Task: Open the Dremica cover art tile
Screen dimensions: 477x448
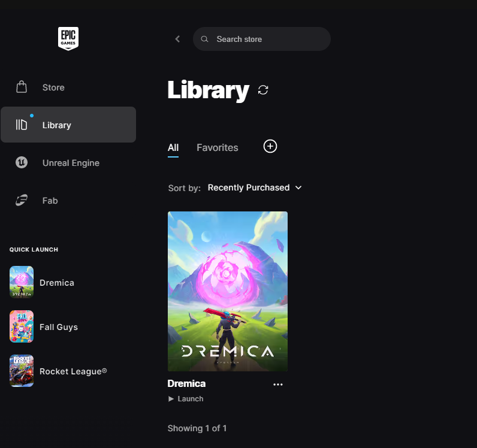Action: [227, 291]
